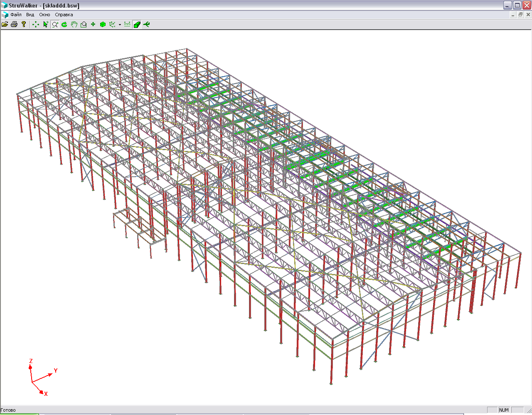The image size is (532, 415).
Task: Toggle the green solid beam display button
Action: (x=137, y=25)
